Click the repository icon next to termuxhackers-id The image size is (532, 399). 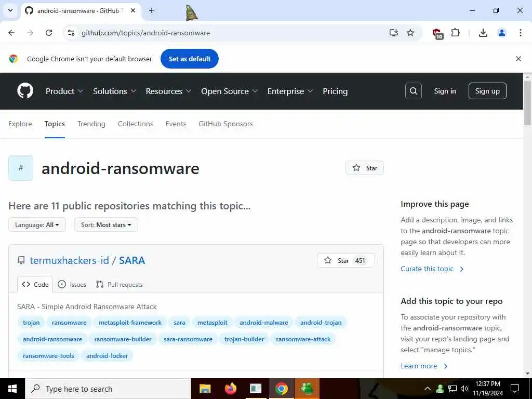21,260
